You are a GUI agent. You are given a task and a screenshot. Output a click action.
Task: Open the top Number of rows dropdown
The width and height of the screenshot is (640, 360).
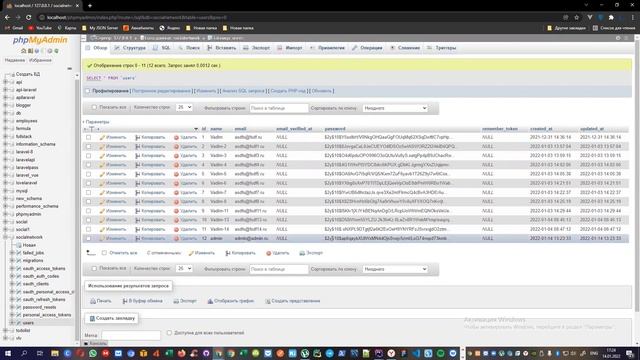pos(184,107)
